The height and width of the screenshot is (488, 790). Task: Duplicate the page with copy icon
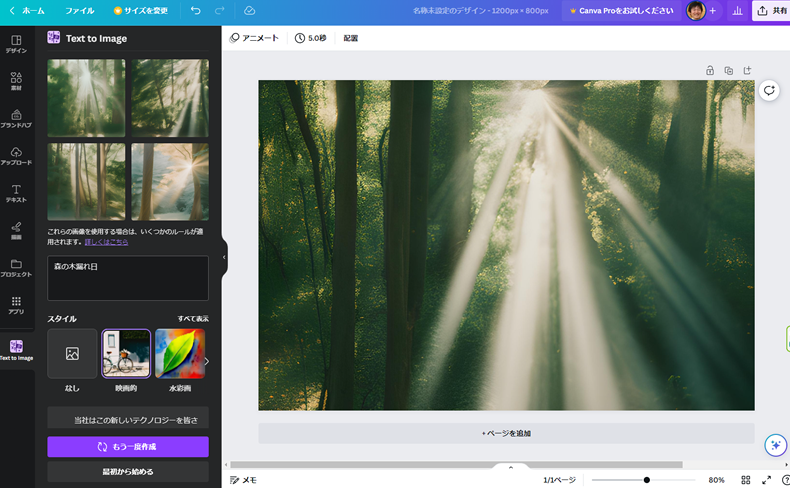coord(728,70)
